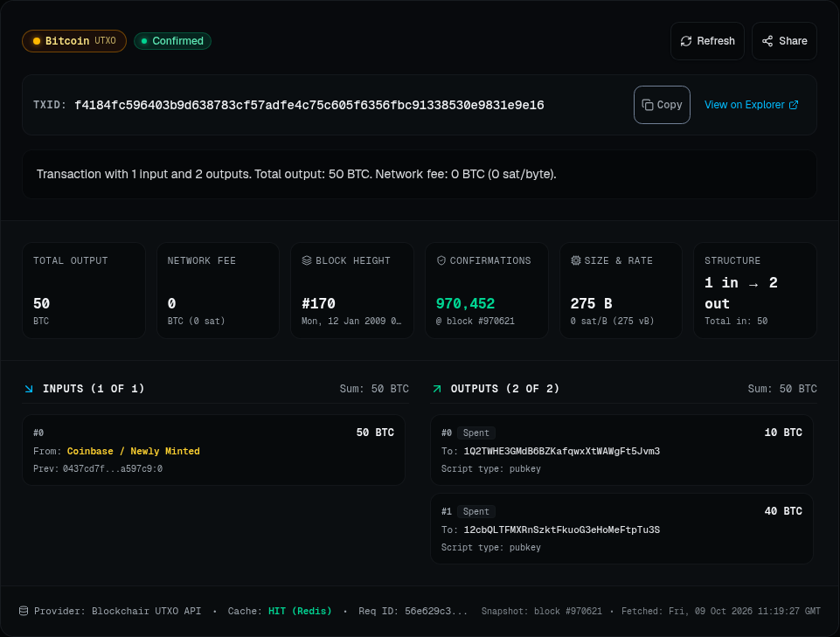
Task: Click Coinbase / Newly Minted source
Action: click(133, 451)
